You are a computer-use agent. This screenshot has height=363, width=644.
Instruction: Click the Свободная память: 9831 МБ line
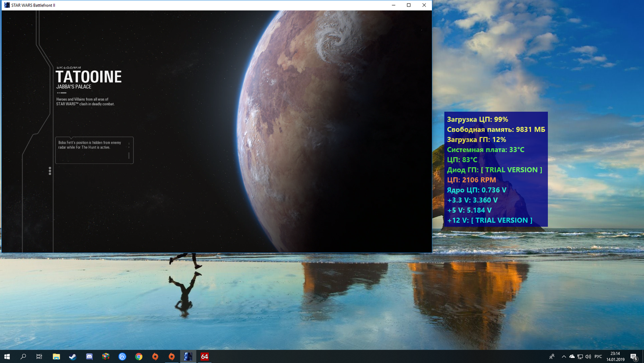(x=496, y=129)
